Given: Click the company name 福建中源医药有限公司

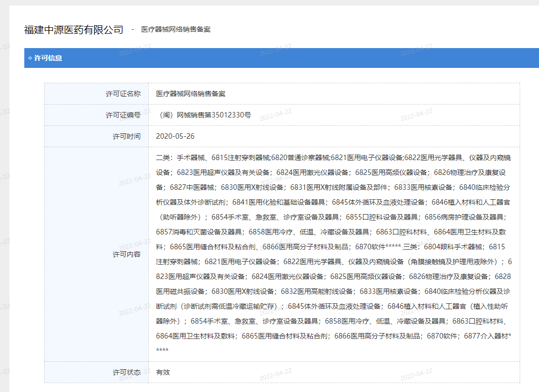Looking at the screenshot, I should (73, 30).
